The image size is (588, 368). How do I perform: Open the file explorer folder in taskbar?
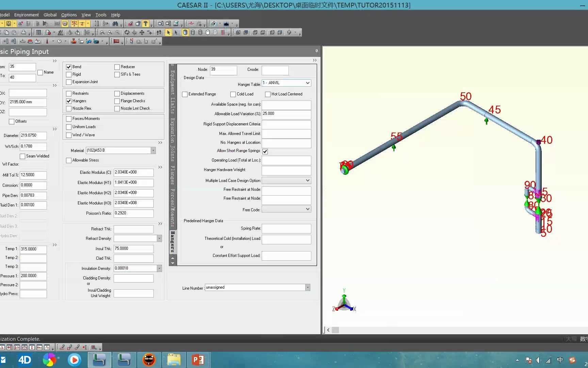pos(174,360)
